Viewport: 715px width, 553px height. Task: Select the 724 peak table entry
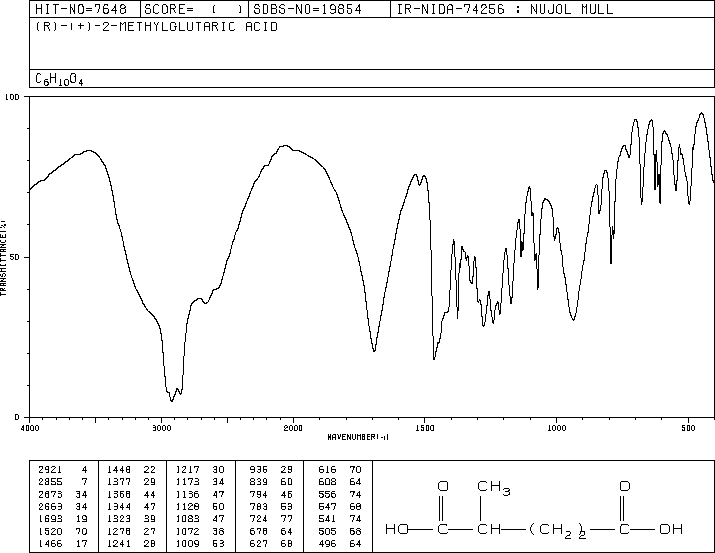pos(271,519)
